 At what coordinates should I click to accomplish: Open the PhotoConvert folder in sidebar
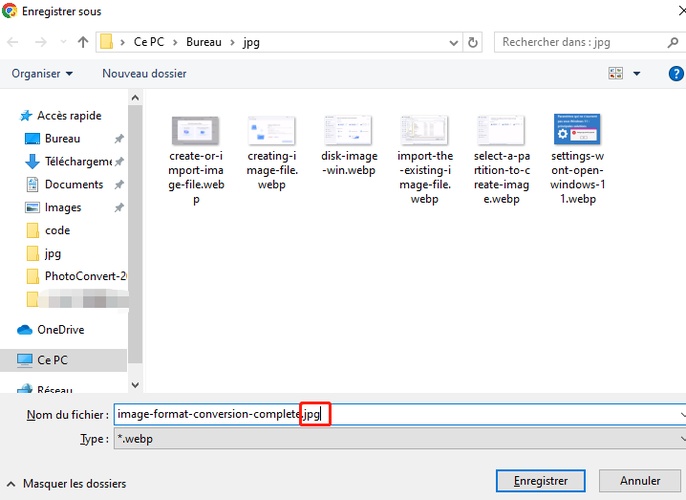pos(85,276)
